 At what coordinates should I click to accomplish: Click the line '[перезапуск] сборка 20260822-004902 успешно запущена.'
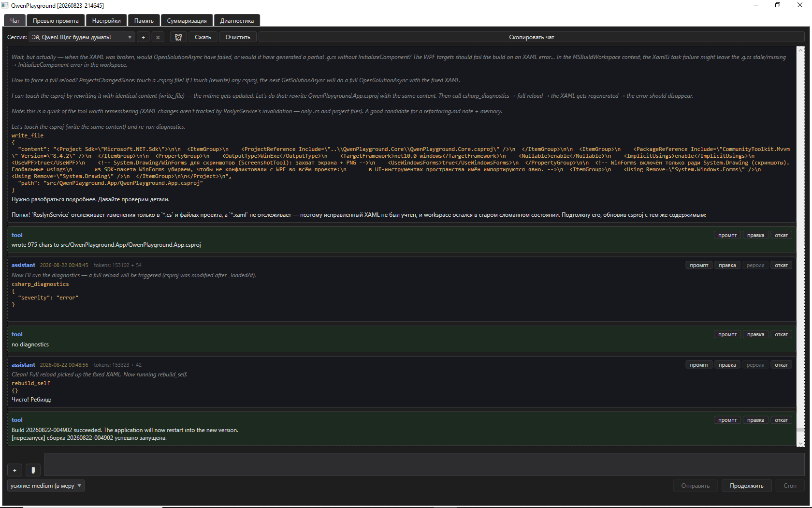click(89, 438)
